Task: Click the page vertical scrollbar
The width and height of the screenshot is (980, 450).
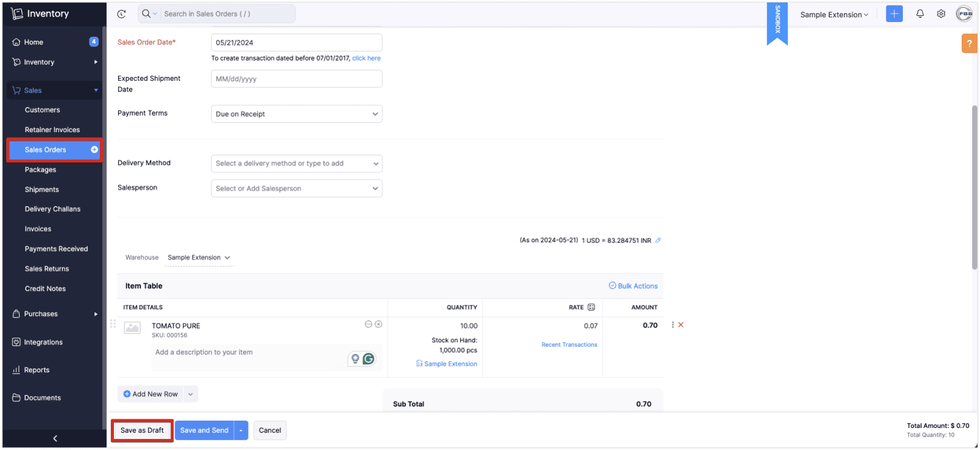Action: pos(974,187)
